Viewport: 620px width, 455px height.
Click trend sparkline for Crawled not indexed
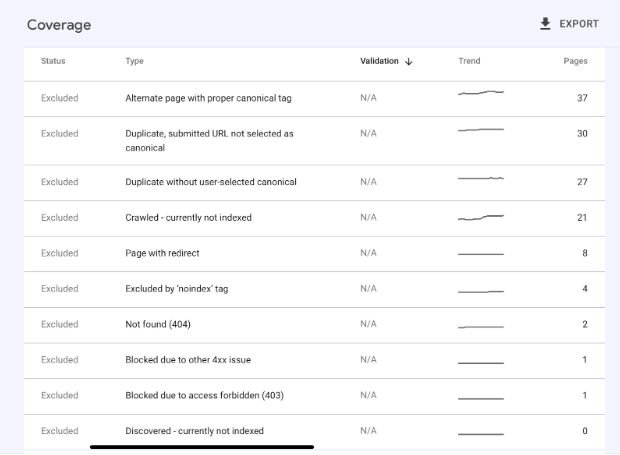[481, 217]
